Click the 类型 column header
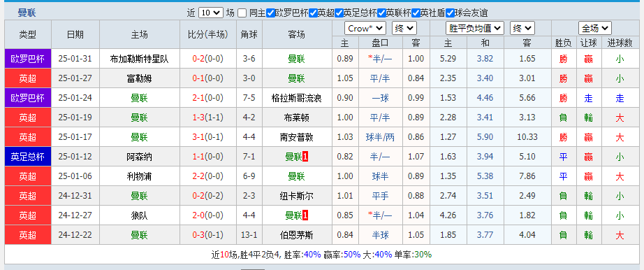Viewport: 644px width, 270px height. click(28, 34)
